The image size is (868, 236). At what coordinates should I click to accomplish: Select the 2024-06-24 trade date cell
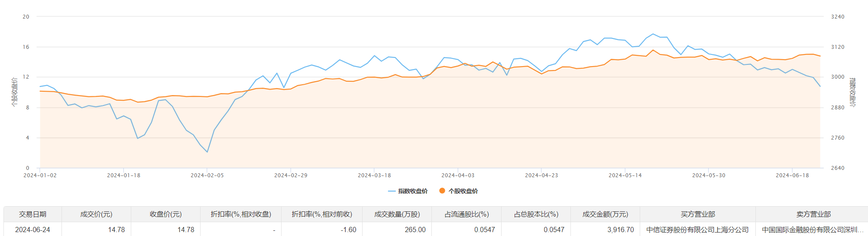pyautogui.click(x=32, y=230)
